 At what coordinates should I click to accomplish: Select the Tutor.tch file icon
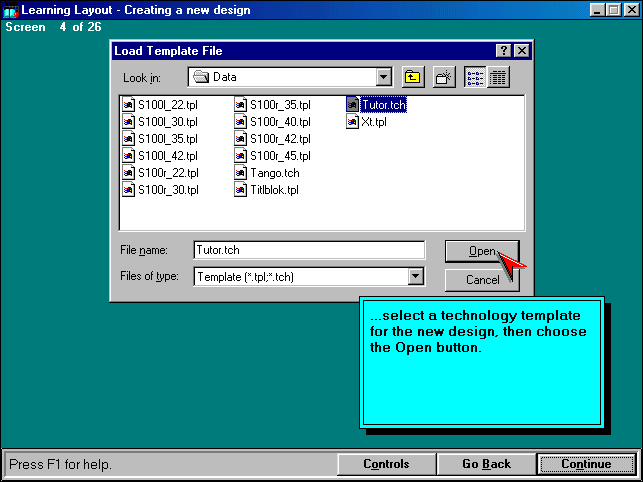coord(353,105)
